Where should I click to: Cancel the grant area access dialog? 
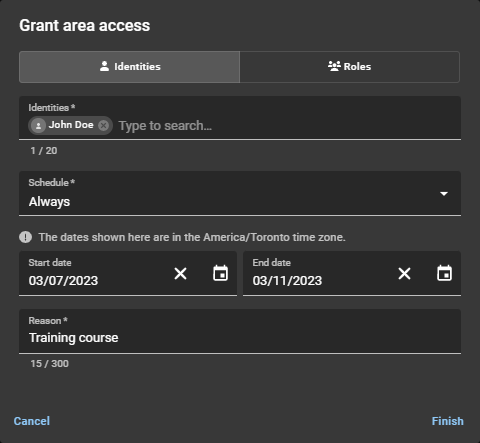coord(32,421)
